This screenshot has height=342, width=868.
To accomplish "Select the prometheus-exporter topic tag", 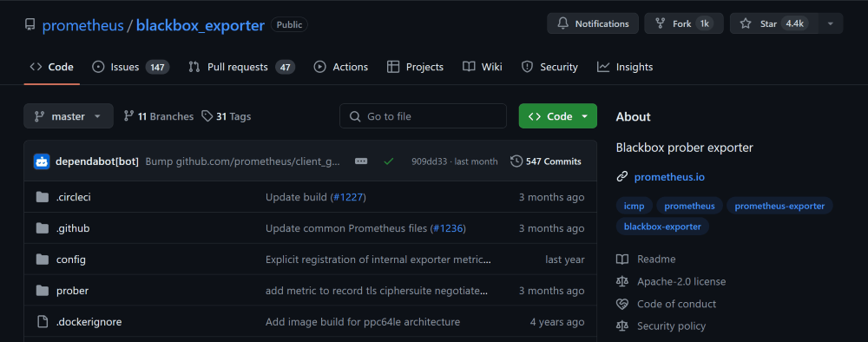I will pyautogui.click(x=779, y=206).
